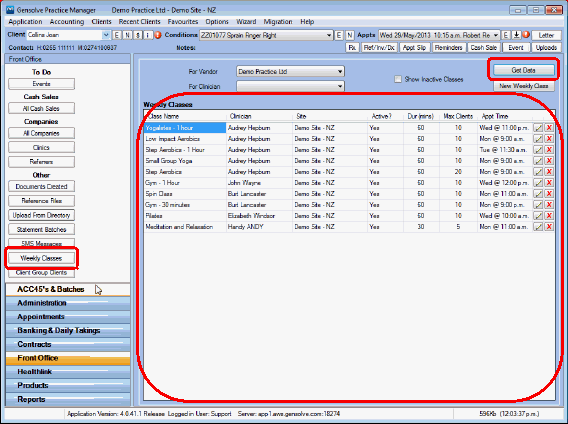This screenshot has width=568, height=424.
Task: Delete the Gym - 1 Hour class
Action: (549, 183)
